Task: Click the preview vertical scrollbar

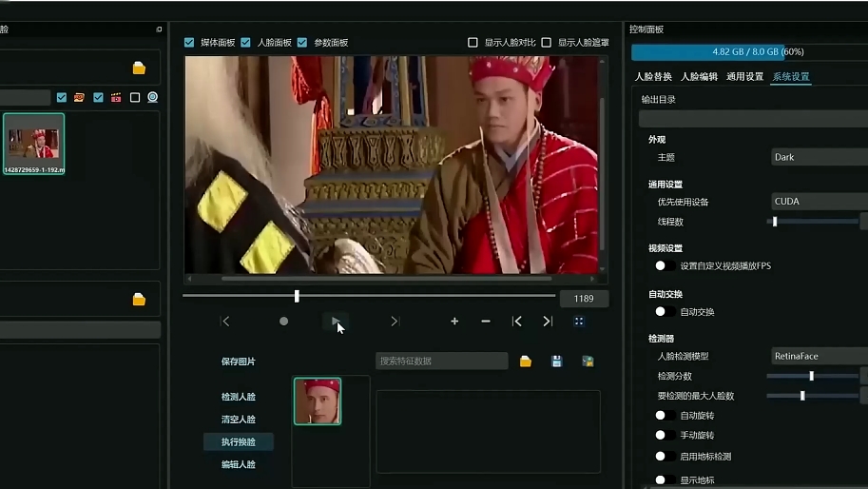Action: point(603,174)
